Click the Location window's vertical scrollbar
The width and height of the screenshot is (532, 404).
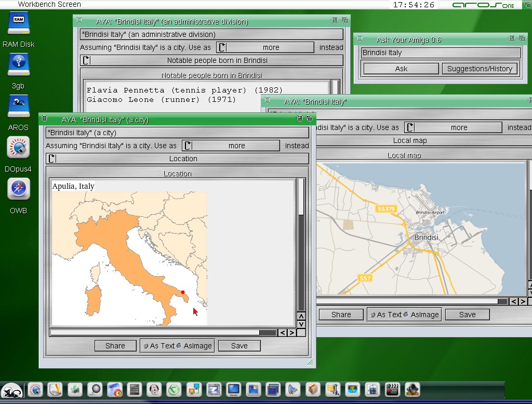301,244
